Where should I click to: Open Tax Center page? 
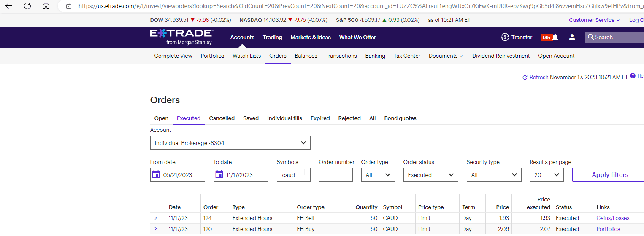[407, 56]
